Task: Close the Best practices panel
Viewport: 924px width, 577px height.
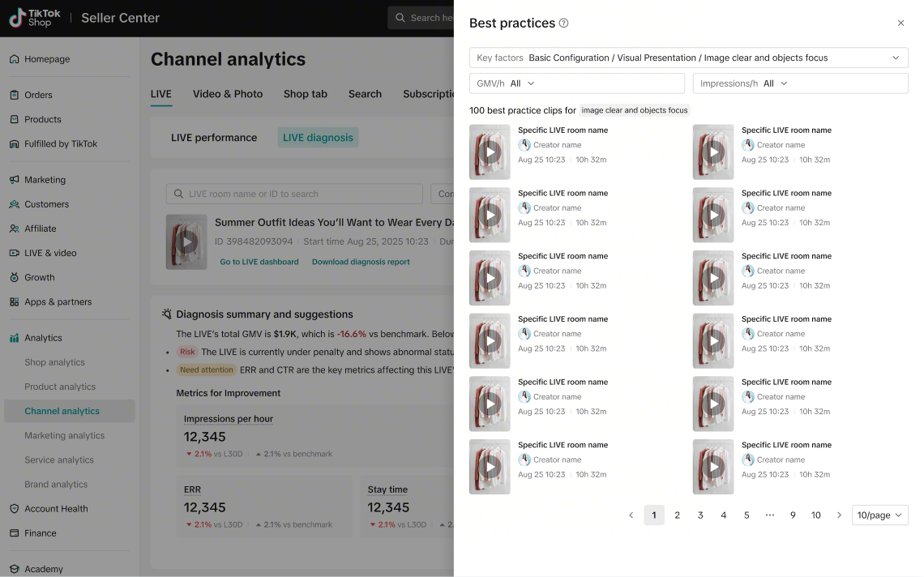Action: click(900, 23)
